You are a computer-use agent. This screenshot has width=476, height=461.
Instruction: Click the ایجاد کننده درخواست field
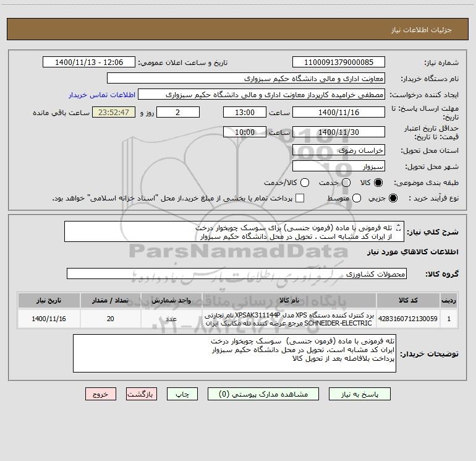(261, 95)
